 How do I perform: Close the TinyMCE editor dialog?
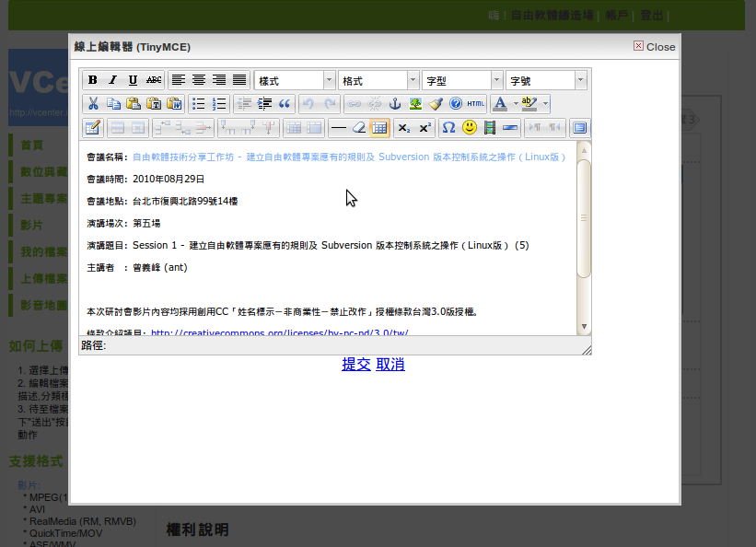click(x=655, y=46)
